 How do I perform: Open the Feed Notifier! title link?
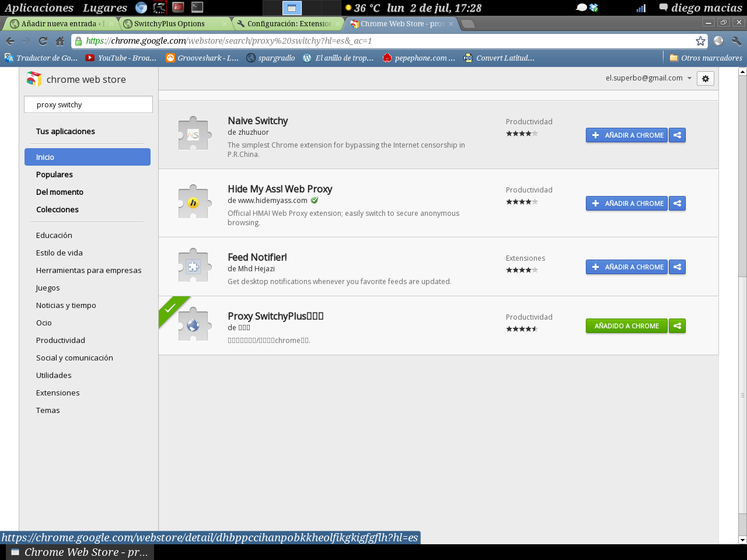click(257, 257)
